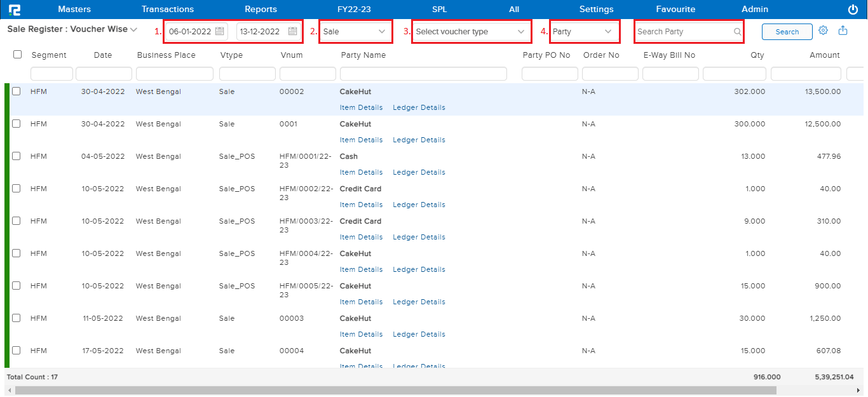Check the row for voucher 00004
The image size is (868, 397).
pyautogui.click(x=17, y=350)
